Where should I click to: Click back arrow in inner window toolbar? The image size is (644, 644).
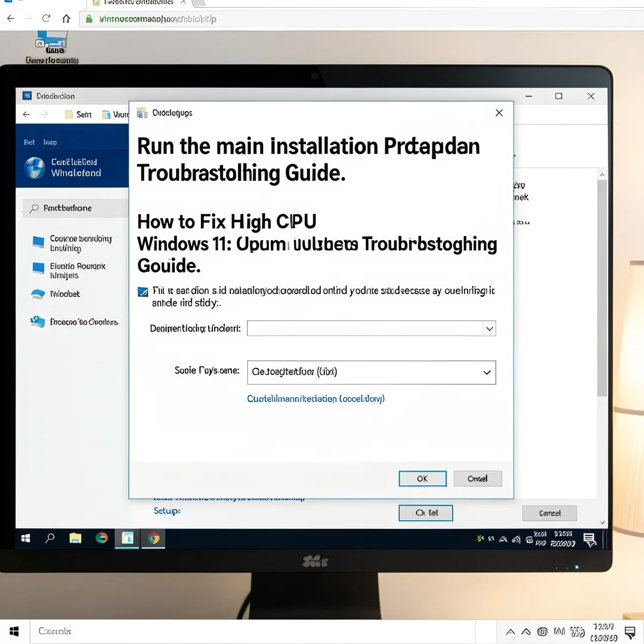26,114
